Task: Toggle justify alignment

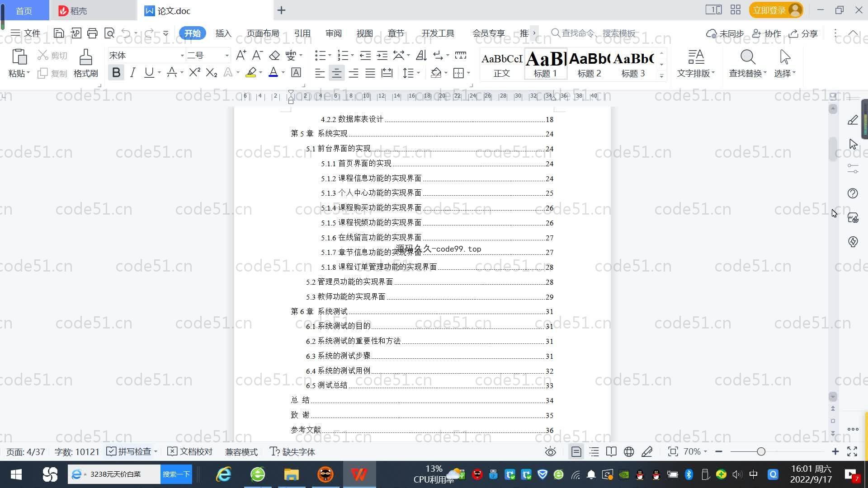Action: pyautogui.click(x=370, y=72)
